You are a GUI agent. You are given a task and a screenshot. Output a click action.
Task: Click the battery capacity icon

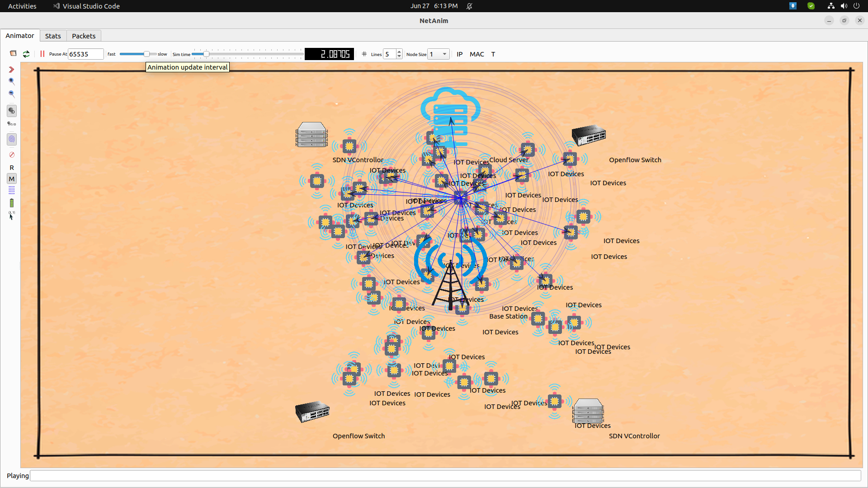click(12, 203)
